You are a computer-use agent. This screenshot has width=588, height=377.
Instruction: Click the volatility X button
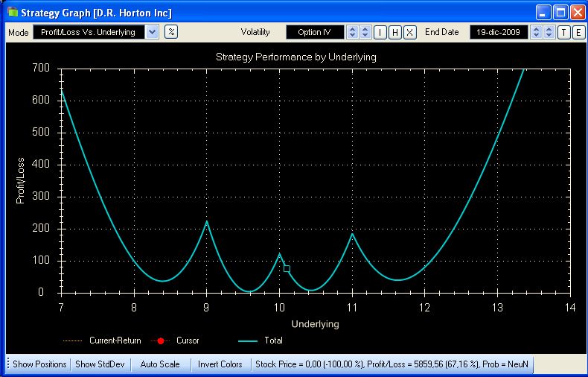(x=410, y=32)
